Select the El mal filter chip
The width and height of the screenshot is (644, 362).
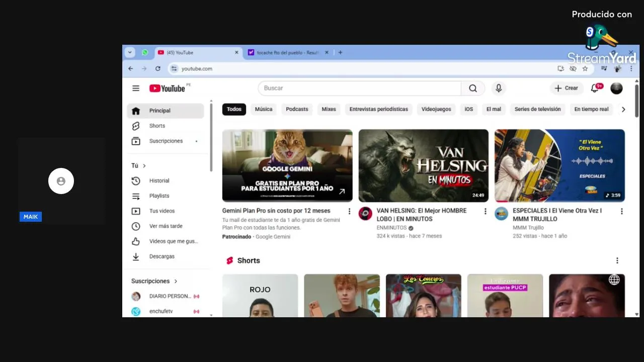pyautogui.click(x=494, y=109)
